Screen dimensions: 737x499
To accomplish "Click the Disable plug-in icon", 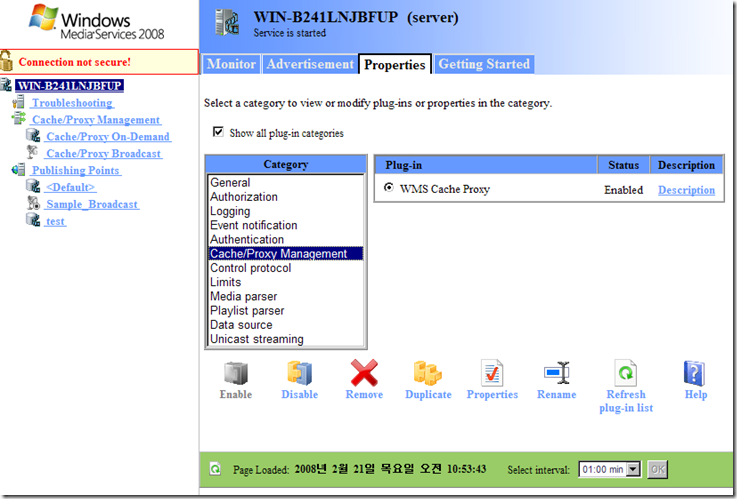I will pyautogui.click(x=299, y=374).
